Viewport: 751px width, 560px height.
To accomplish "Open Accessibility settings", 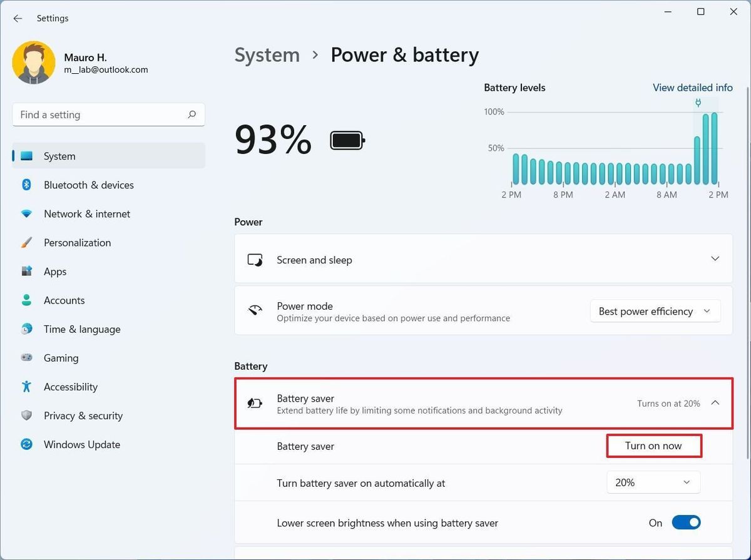I will pyautogui.click(x=70, y=386).
